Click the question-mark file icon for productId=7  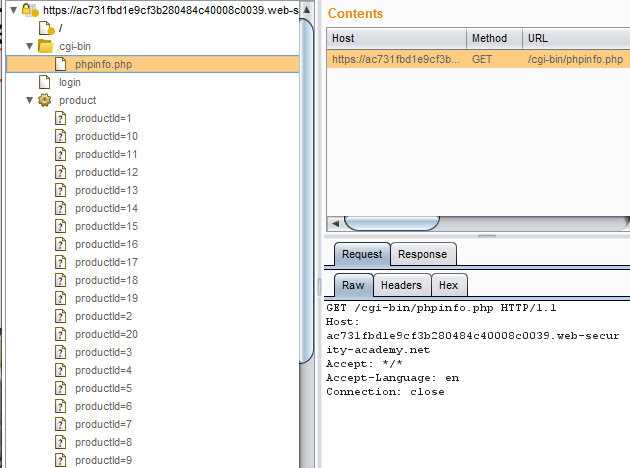(61, 424)
